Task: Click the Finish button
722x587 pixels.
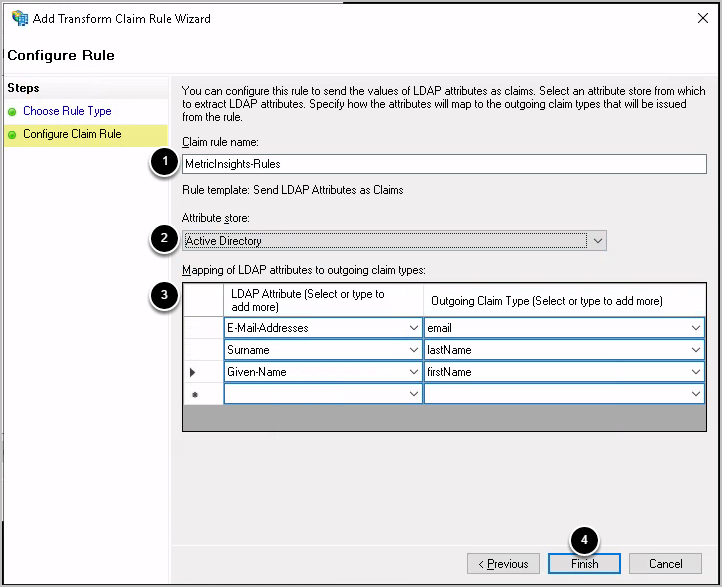Action: (x=584, y=564)
